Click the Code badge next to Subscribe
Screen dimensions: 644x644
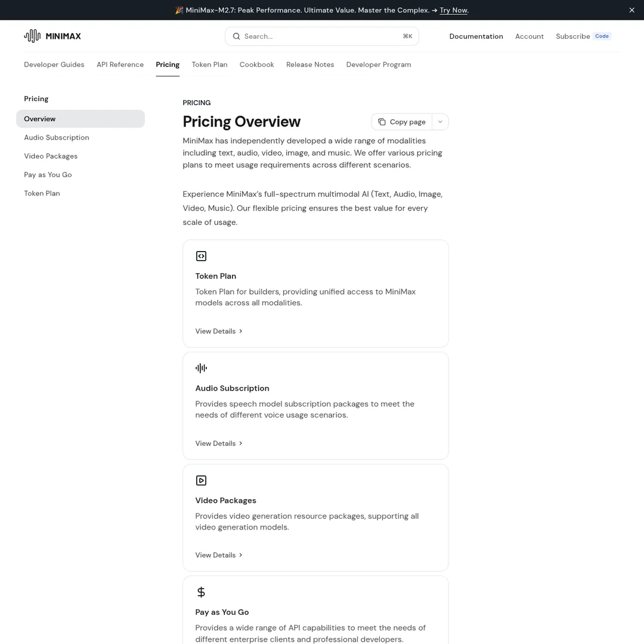602,36
